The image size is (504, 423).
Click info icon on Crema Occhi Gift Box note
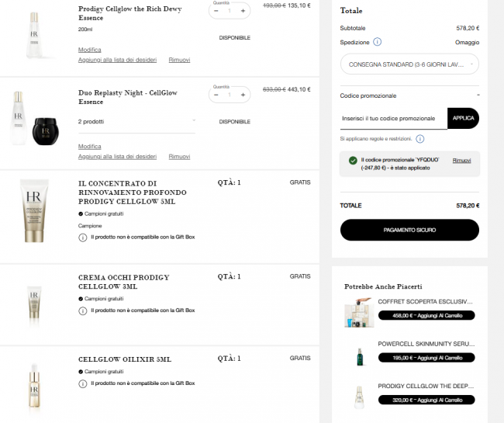pos(83,310)
